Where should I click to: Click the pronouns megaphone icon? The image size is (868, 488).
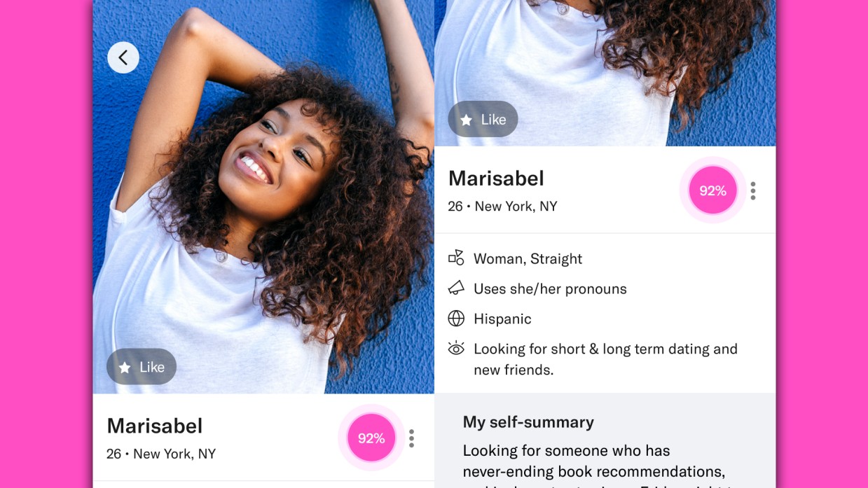pyautogui.click(x=456, y=288)
